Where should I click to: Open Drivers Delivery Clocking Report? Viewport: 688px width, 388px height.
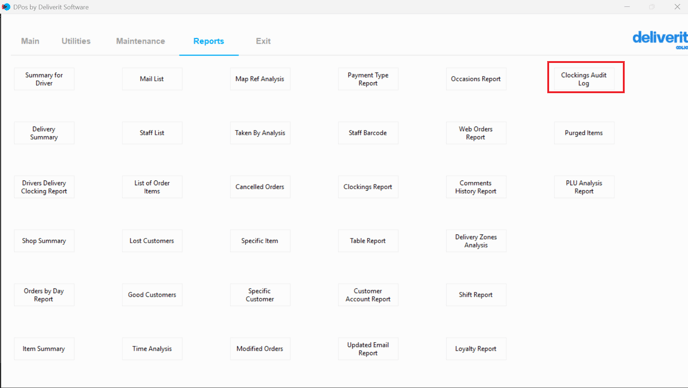click(x=44, y=187)
